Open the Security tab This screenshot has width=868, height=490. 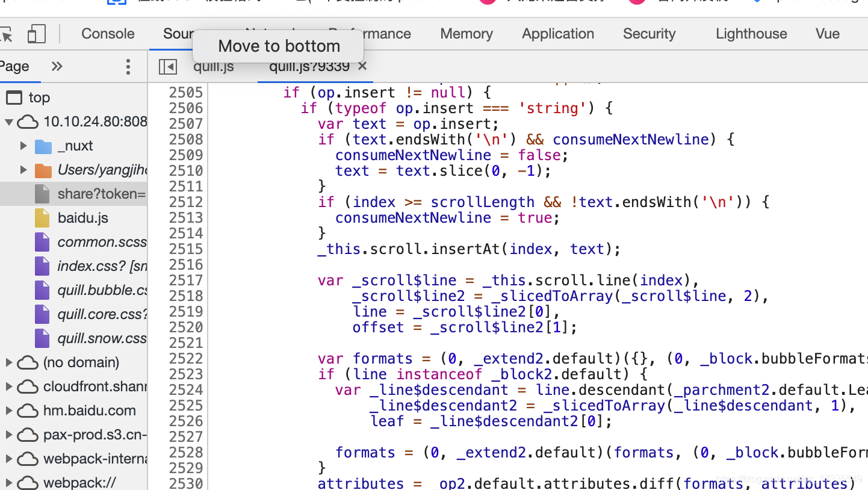(649, 34)
